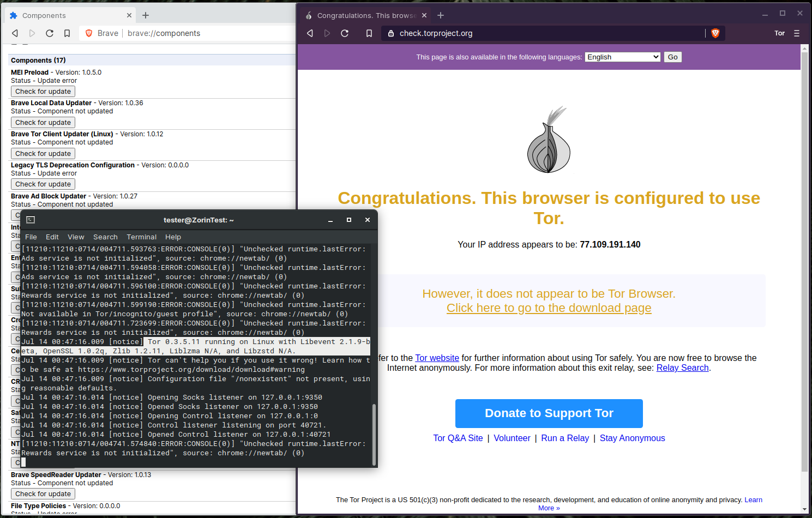This screenshot has height=518, width=812.
Task: Open the Stay Anonymous link
Action: pos(633,438)
